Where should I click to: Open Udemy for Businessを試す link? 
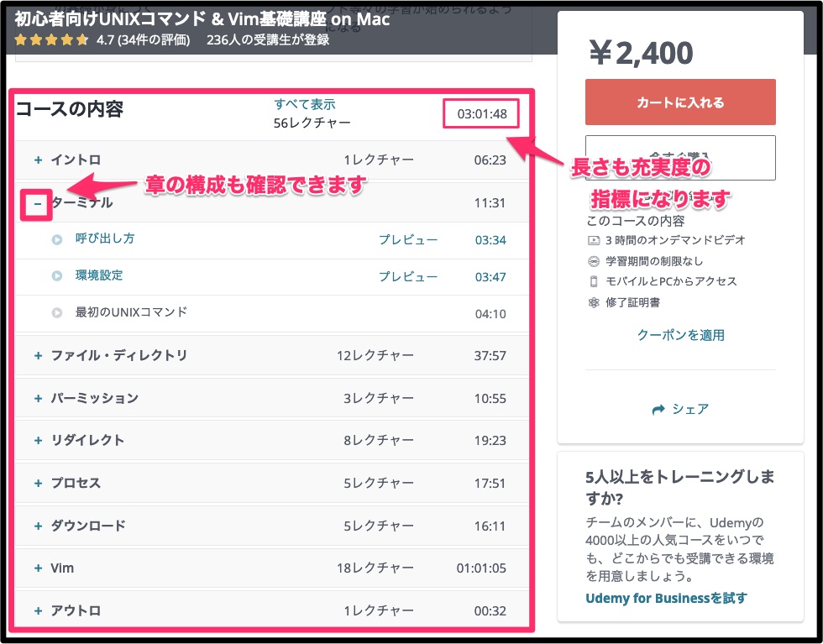pos(666,598)
